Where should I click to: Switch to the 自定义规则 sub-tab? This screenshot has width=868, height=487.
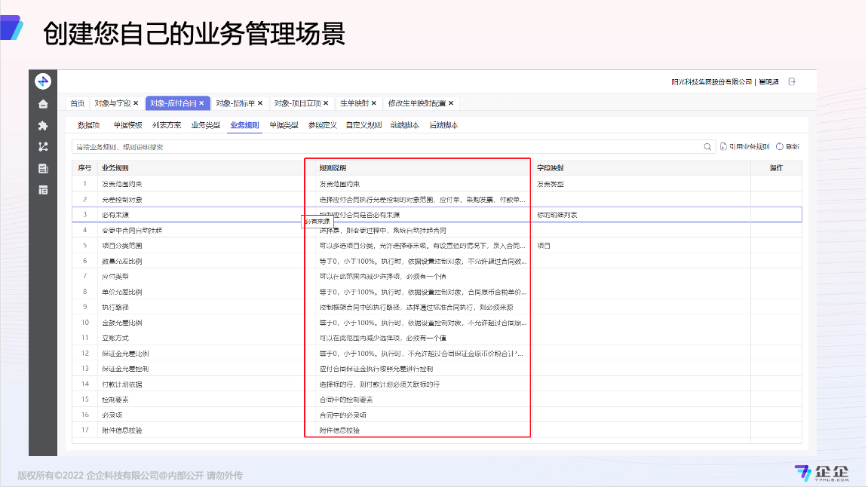(x=363, y=125)
